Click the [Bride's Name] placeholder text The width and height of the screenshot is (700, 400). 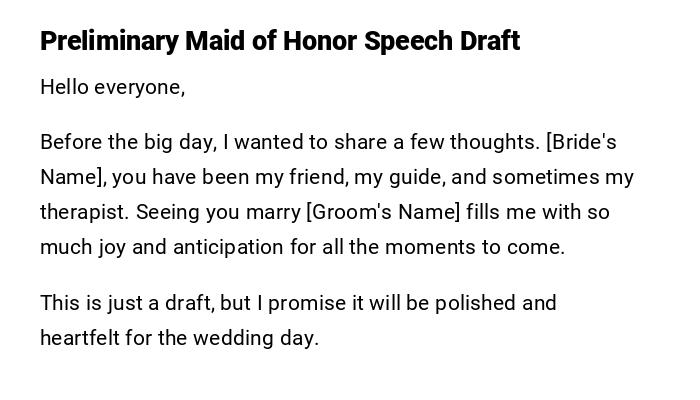click(581, 142)
